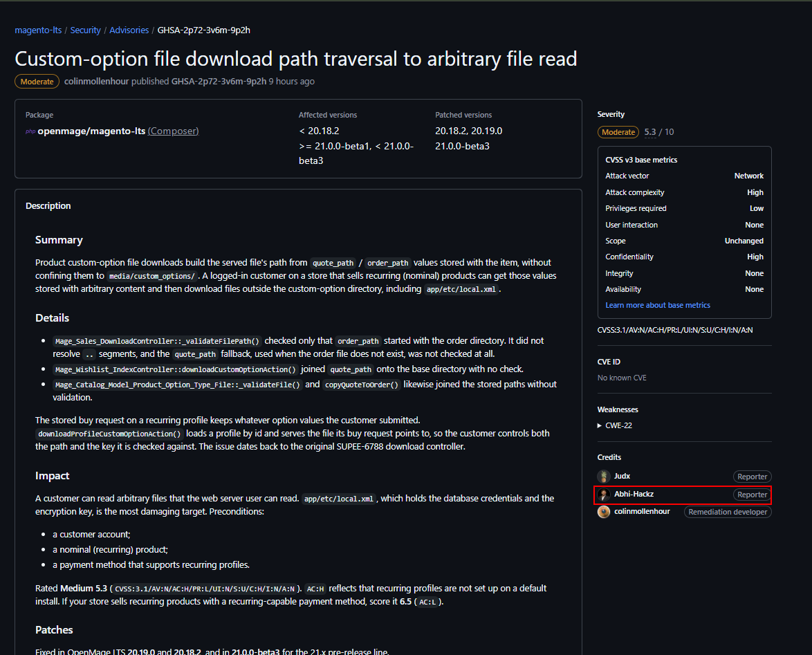Click the 'Attack complexity' metric row

684,192
